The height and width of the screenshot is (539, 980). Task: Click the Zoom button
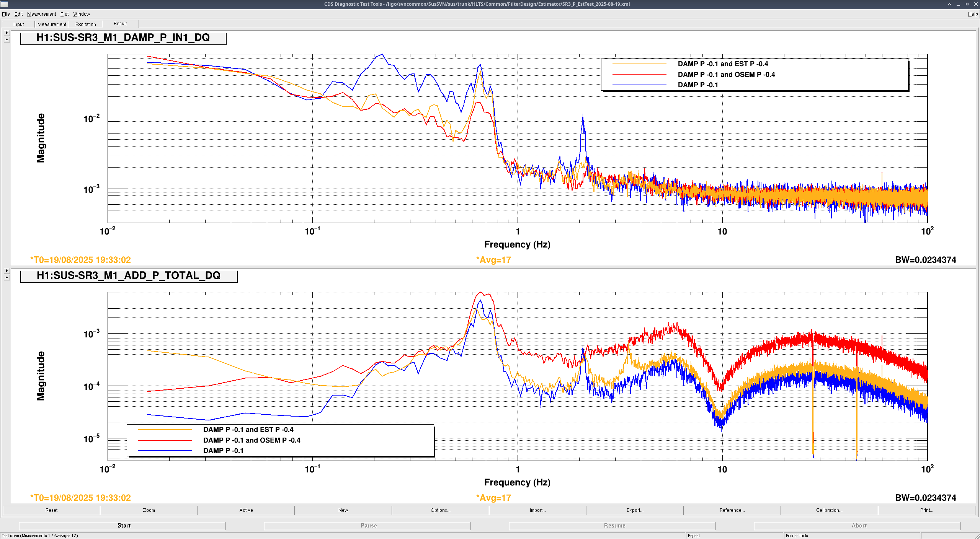click(x=149, y=510)
